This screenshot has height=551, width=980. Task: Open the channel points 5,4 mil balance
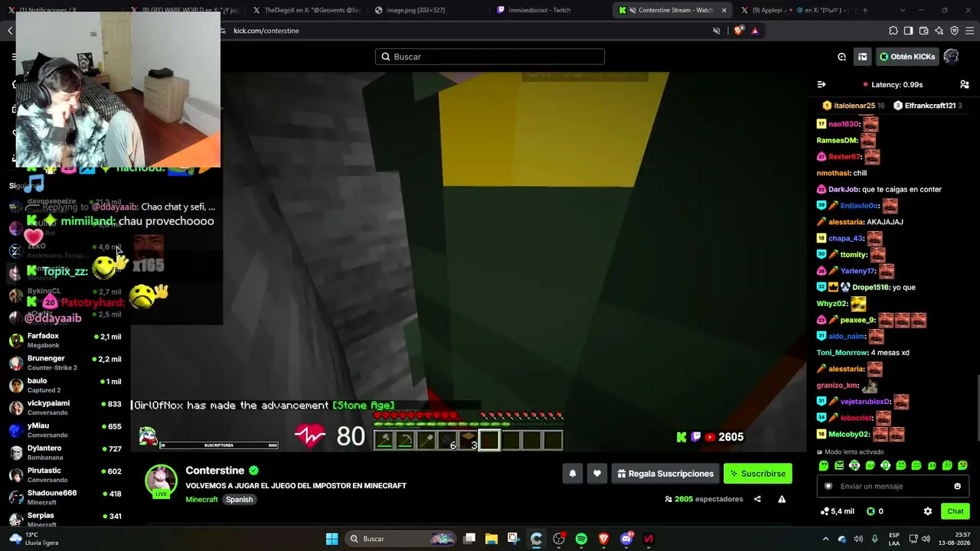837,511
